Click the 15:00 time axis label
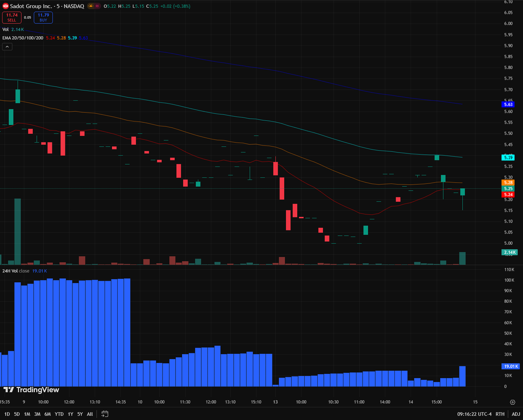This screenshot has height=420, width=523. pyautogui.click(x=437, y=402)
